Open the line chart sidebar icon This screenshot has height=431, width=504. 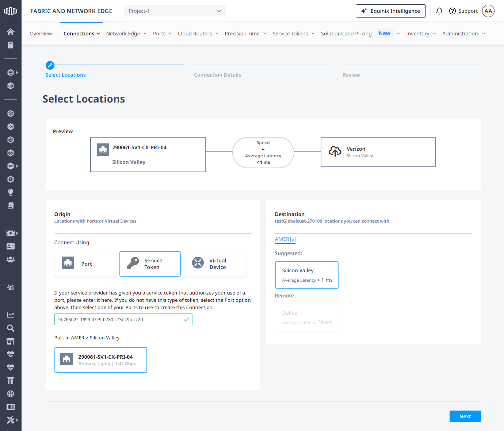click(11, 315)
